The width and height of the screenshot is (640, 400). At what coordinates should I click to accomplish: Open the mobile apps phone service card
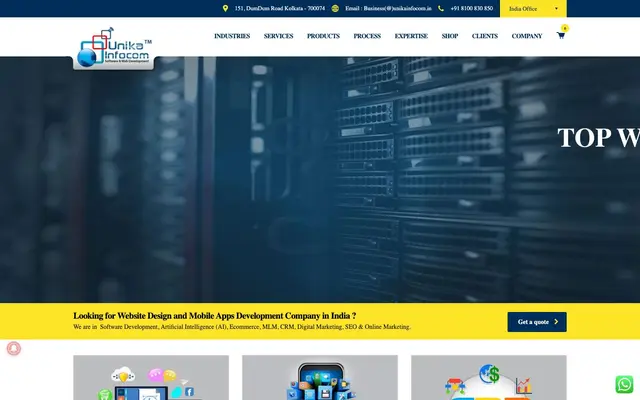pos(320,378)
